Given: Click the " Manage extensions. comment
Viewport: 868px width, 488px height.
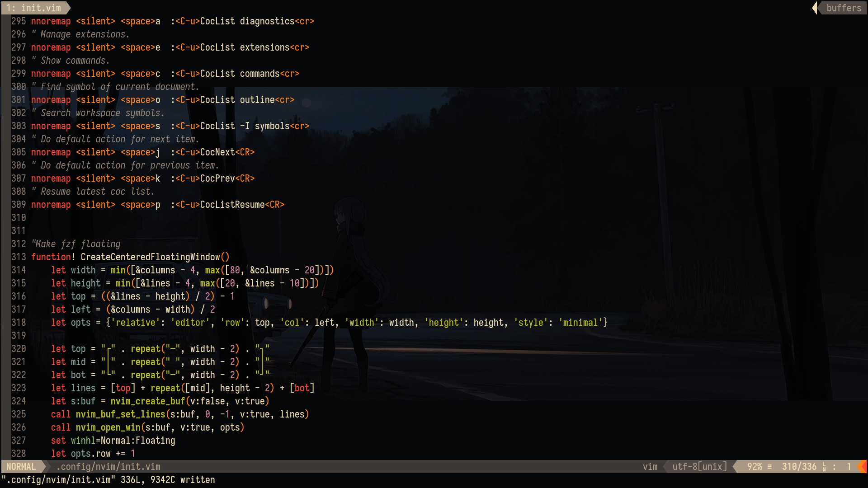Looking at the screenshot, I should click(x=80, y=34).
